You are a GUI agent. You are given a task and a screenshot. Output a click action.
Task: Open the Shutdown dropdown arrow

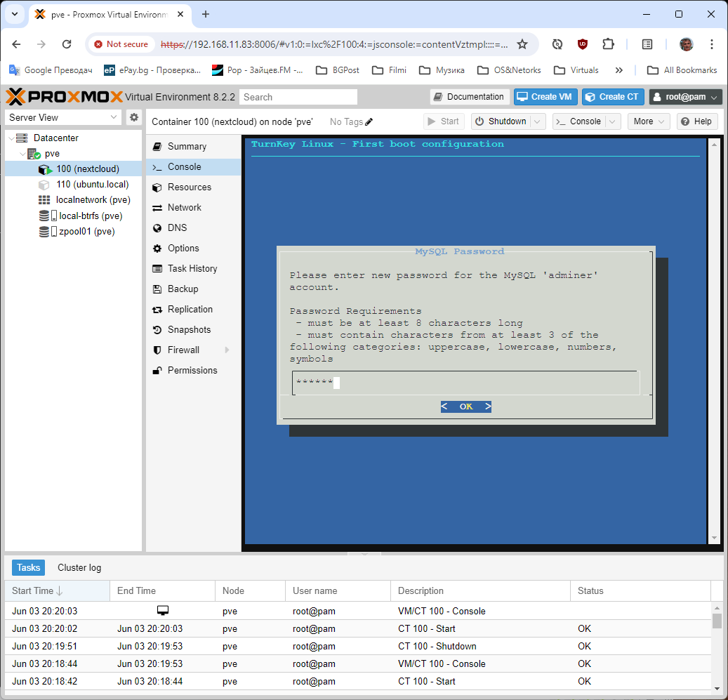coord(537,121)
